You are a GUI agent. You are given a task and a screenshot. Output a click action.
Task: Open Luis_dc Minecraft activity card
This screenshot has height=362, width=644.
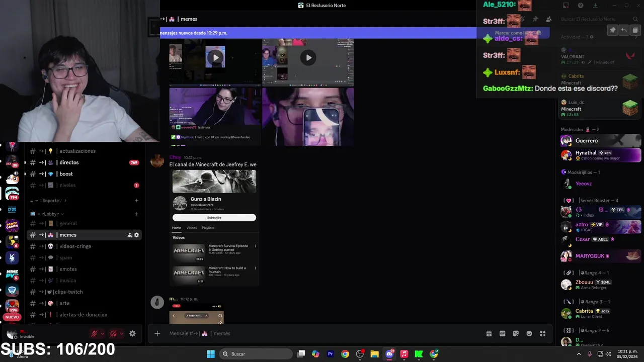pyautogui.click(x=599, y=108)
